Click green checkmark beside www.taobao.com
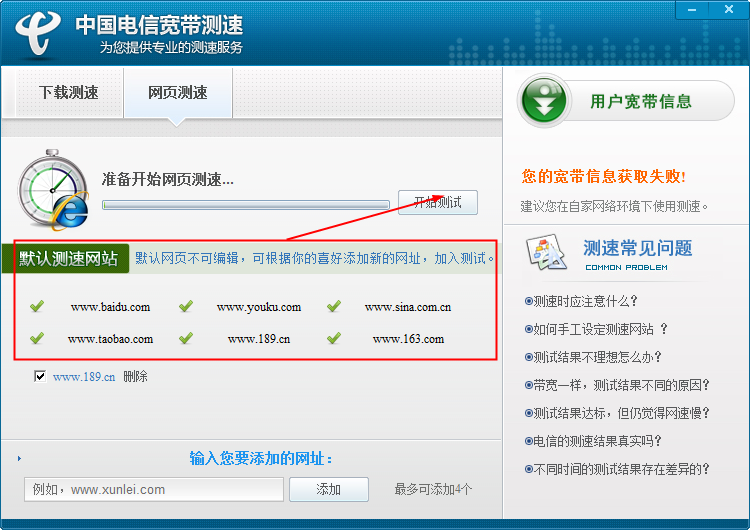 [37, 338]
